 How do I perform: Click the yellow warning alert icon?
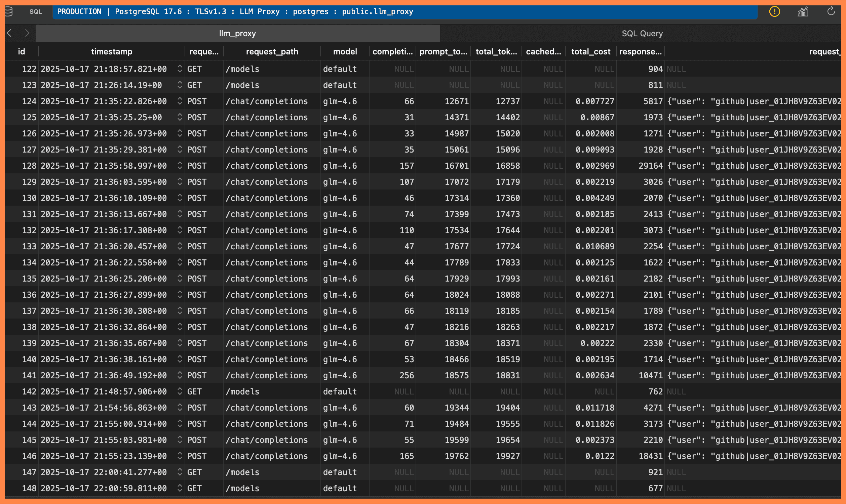click(775, 11)
